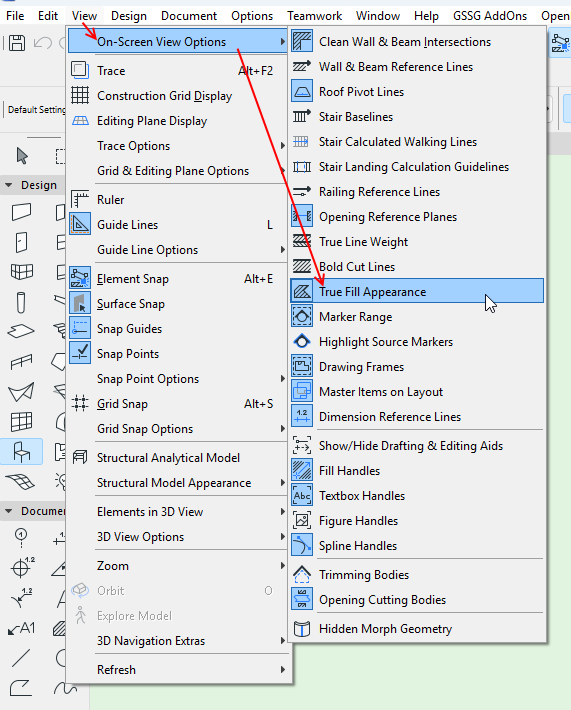Viewport: 571px width, 710px height.
Task: Collapse the Design toolbox section
Action: tap(9, 185)
